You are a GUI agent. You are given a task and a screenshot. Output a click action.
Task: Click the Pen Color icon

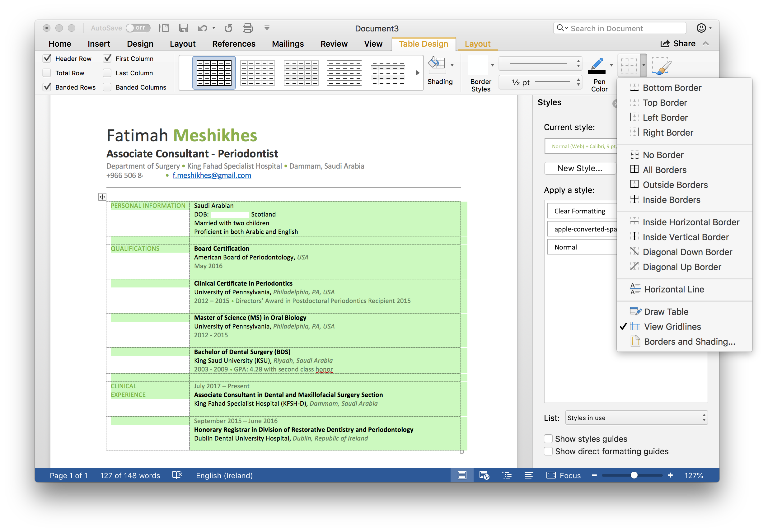point(597,65)
